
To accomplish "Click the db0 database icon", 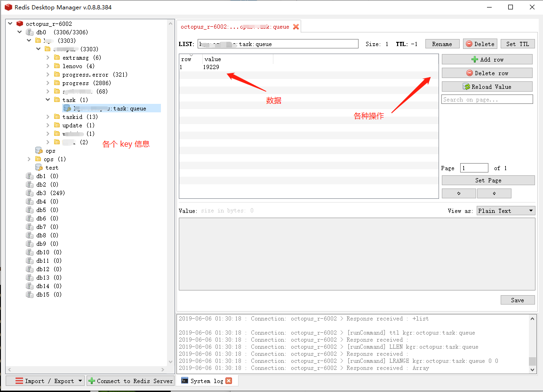I will 30,32.
